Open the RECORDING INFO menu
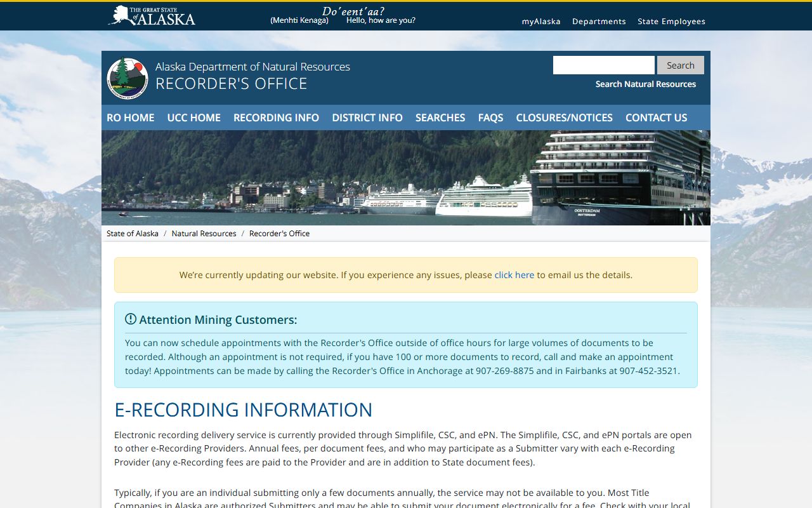Viewport: 812px width, 508px height. (276, 117)
